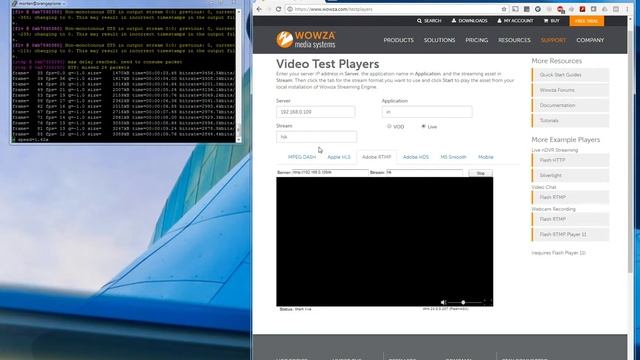Reload the page with the refresh icon

click(x=279, y=9)
